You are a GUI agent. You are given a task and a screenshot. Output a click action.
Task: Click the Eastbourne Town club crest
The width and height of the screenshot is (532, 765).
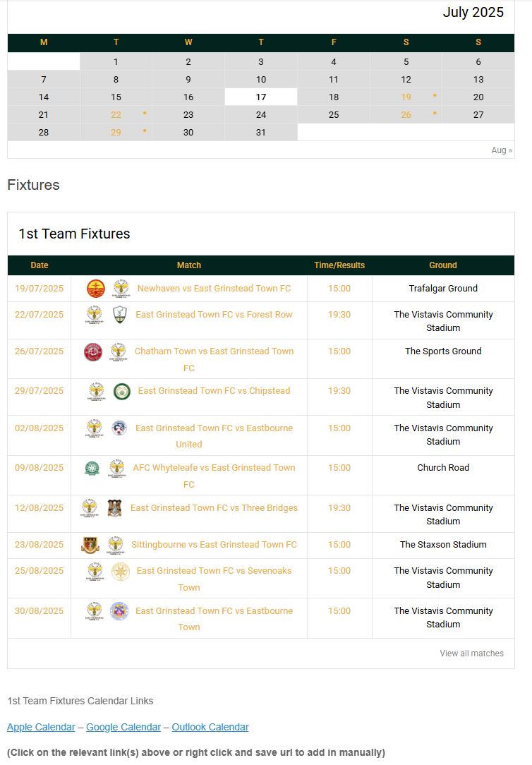[119, 611]
